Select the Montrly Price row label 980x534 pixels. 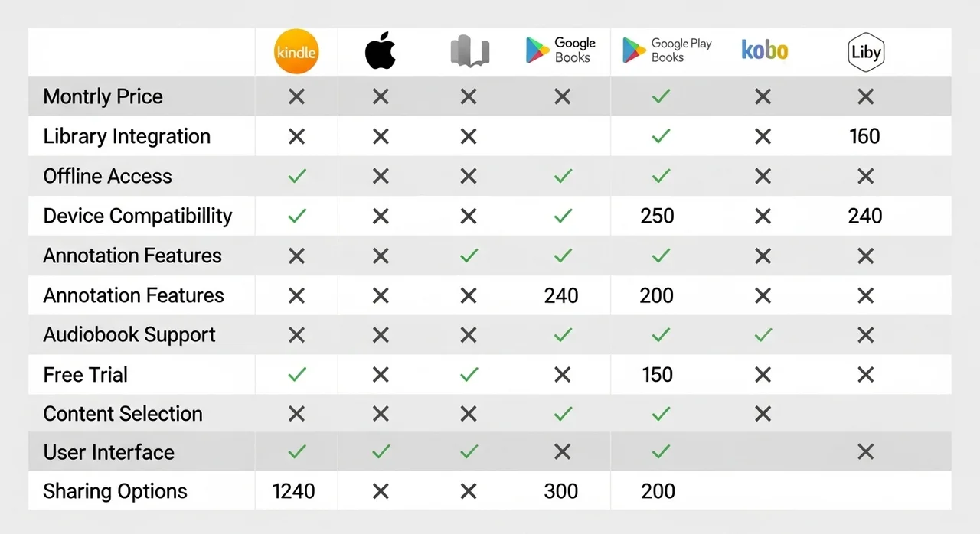point(103,96)
